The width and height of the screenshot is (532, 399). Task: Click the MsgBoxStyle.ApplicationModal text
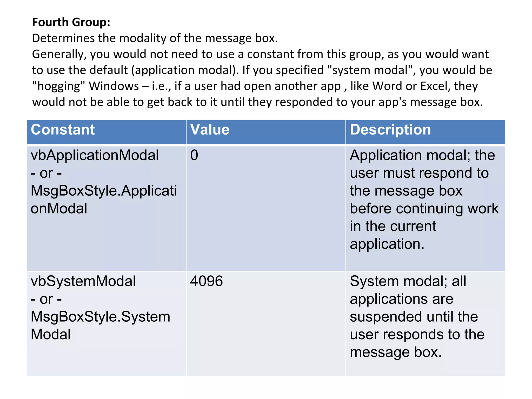[x=103, y=191]
